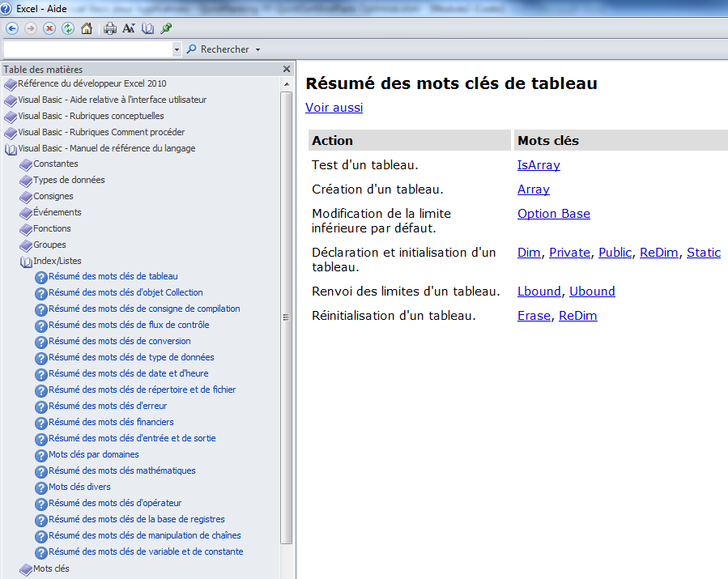Collapse the Index/Listes book node
728x579 pixels.
coord(26,262)
